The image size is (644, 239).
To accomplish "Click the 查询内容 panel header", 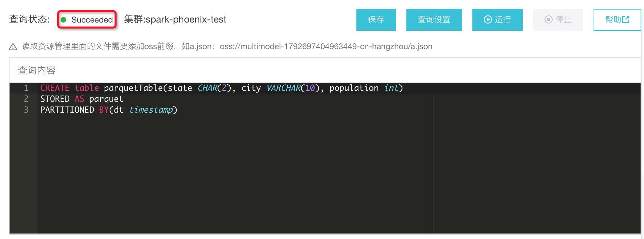I will [x=37, y=70].
